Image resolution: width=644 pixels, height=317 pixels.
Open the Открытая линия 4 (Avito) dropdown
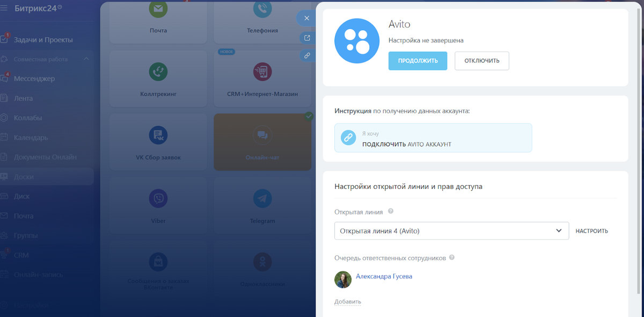(451, 231)
